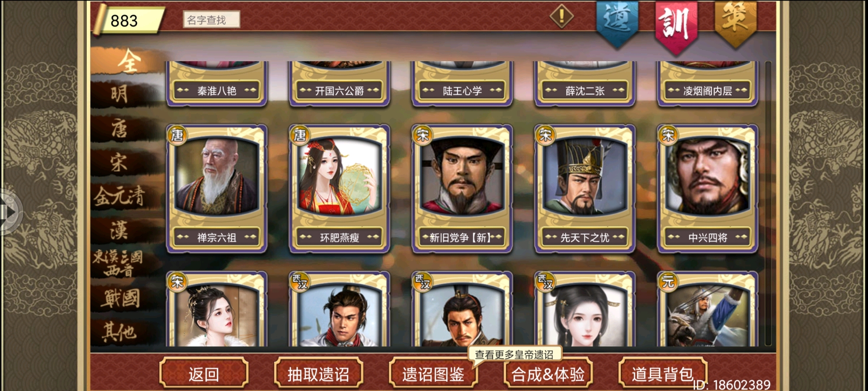Tap the 返回 button
This screenshot has height=391, width=868.
click(204, 374)
